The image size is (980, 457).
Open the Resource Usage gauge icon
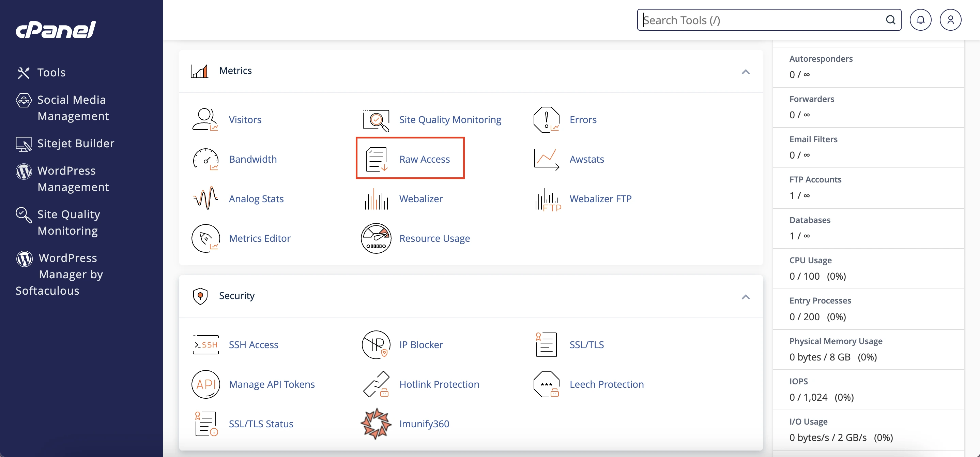tap(376, 238)
